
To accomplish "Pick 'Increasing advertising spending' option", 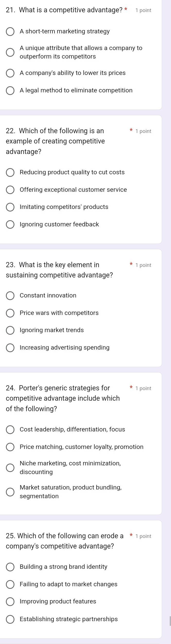I will (x=10, y=348).
